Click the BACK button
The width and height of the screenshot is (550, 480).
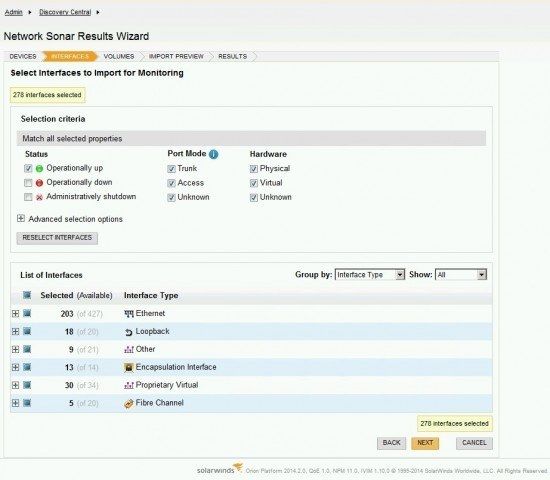(391, 443)
